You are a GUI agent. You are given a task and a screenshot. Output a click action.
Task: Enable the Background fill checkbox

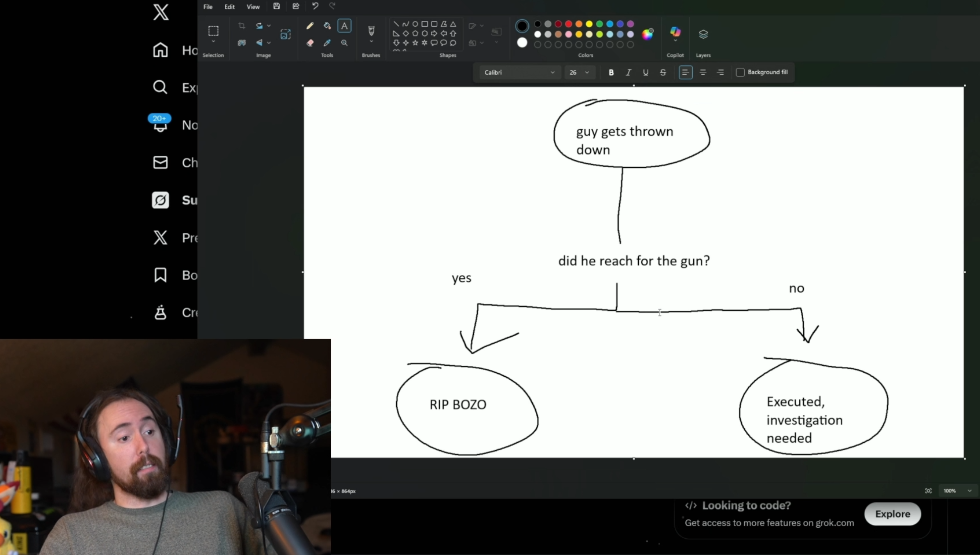click(740, 72)
